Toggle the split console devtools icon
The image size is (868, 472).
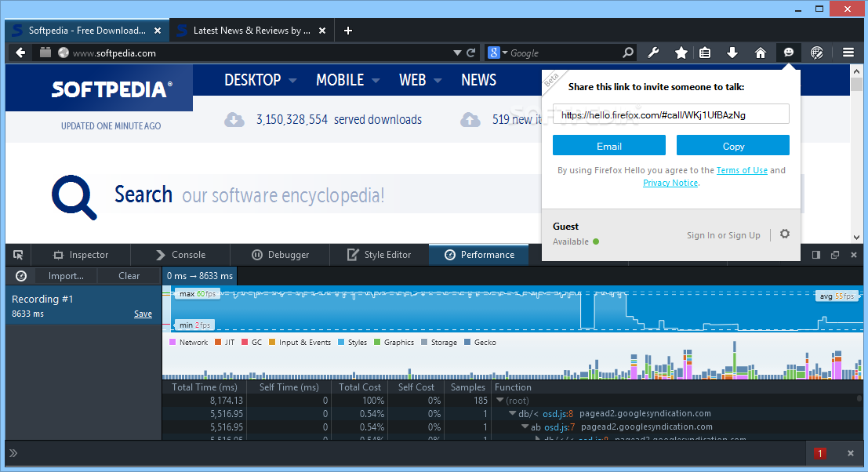(x=816, y=255)
